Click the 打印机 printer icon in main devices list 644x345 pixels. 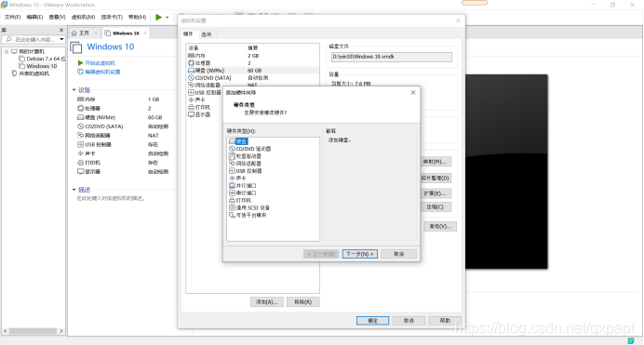(80, 163)
